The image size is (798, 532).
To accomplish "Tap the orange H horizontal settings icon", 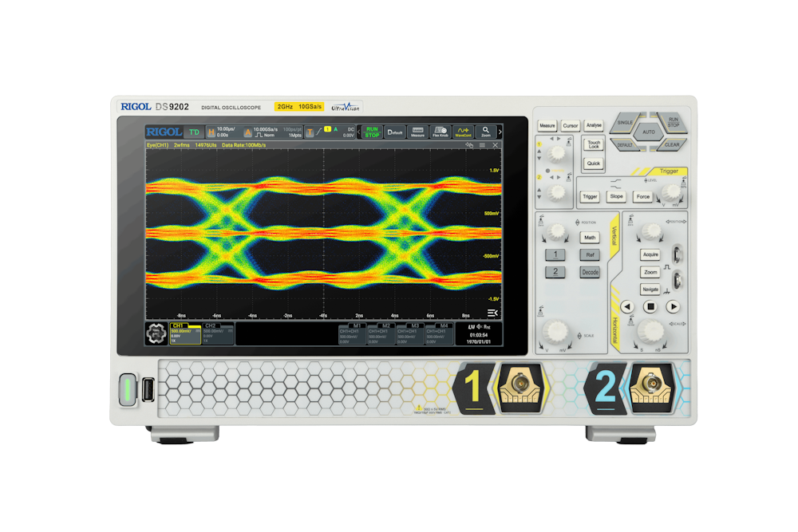I will [x=211, y=132].
